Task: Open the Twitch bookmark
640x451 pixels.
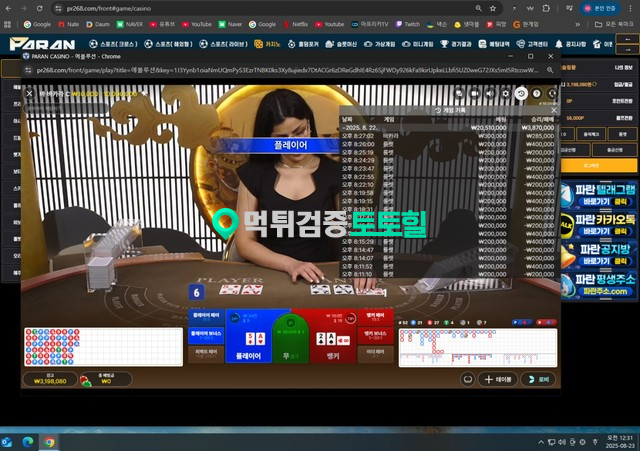Action: tap(408, 24)
